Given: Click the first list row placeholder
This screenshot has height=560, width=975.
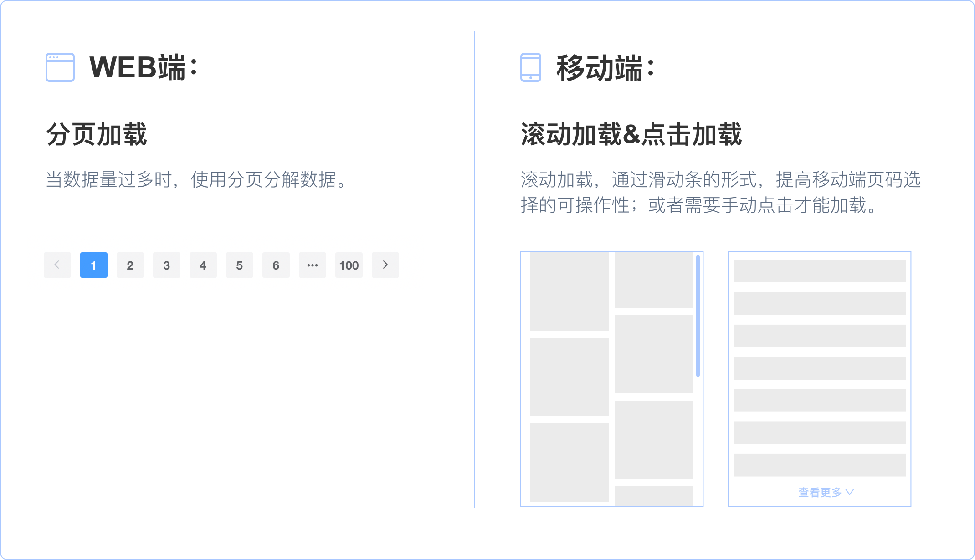Looking at the screenshot, I should tap(819, 271).
